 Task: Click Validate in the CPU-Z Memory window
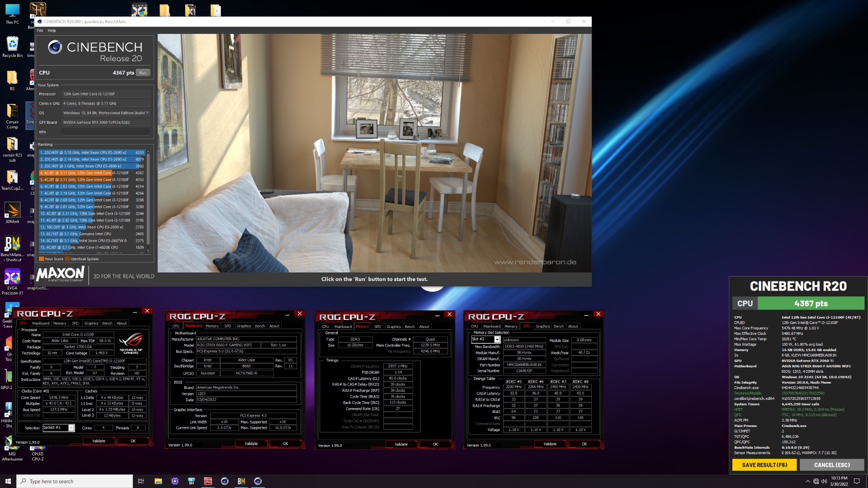click(401, 444)
